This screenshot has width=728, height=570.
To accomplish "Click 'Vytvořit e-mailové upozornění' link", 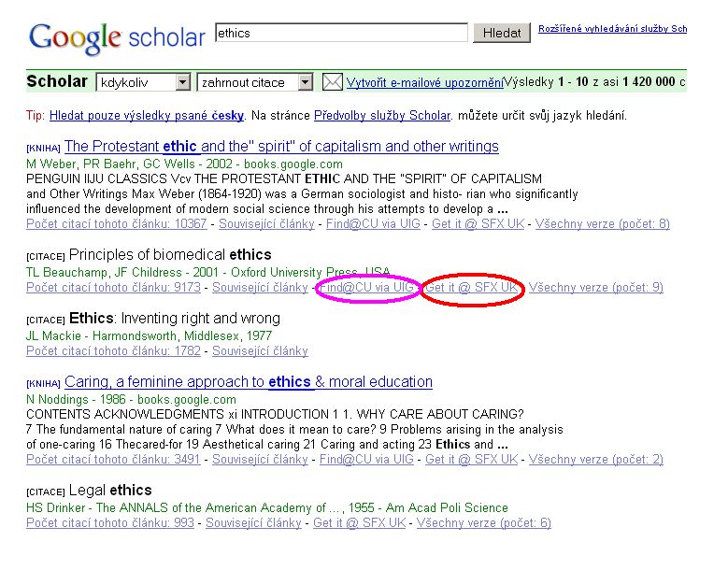I will [x=424, y=82].
